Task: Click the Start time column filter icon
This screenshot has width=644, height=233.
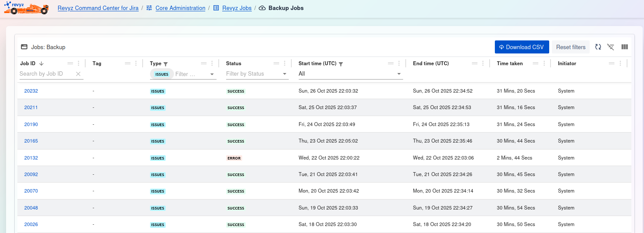Action: pos(341,64)
